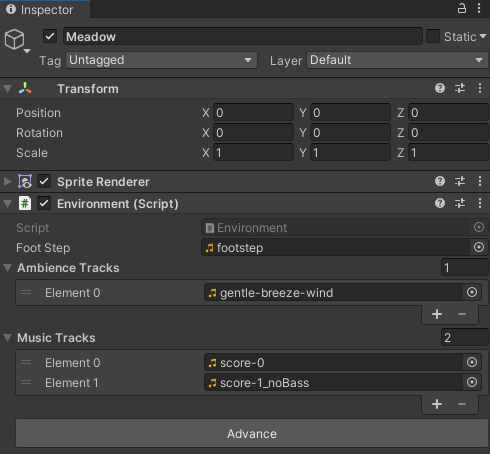This screenshot has width=490, height=454.
Task: Disable the Environment script checkbox
Action: (44, 203)
